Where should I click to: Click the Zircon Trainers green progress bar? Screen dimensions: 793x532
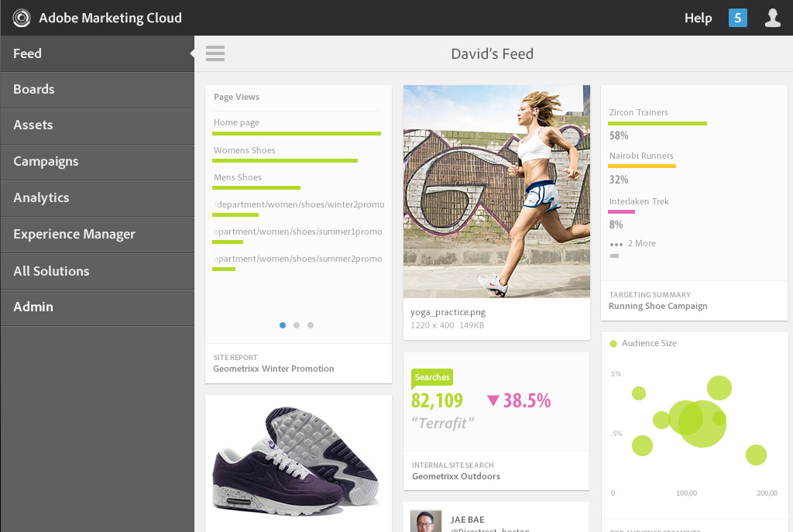657,123
